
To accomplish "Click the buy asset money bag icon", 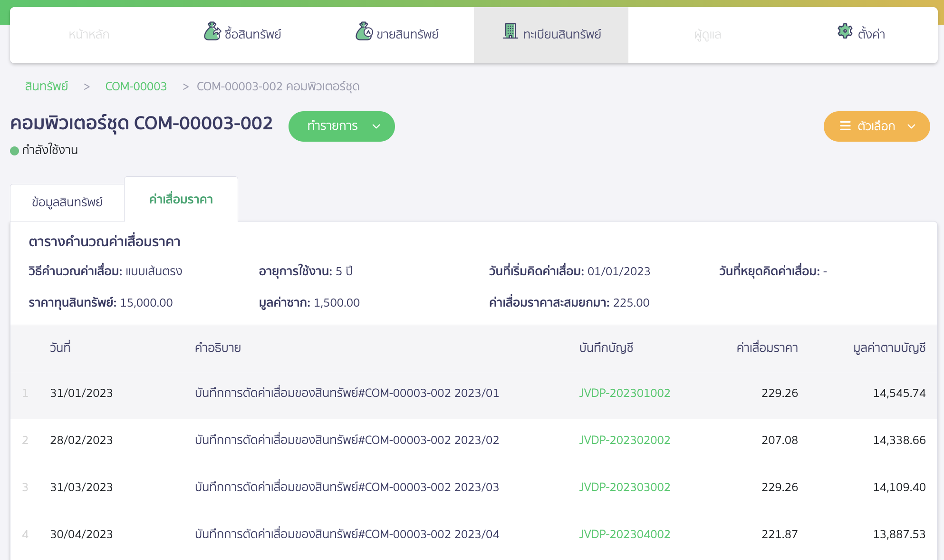I will (212, 32).
